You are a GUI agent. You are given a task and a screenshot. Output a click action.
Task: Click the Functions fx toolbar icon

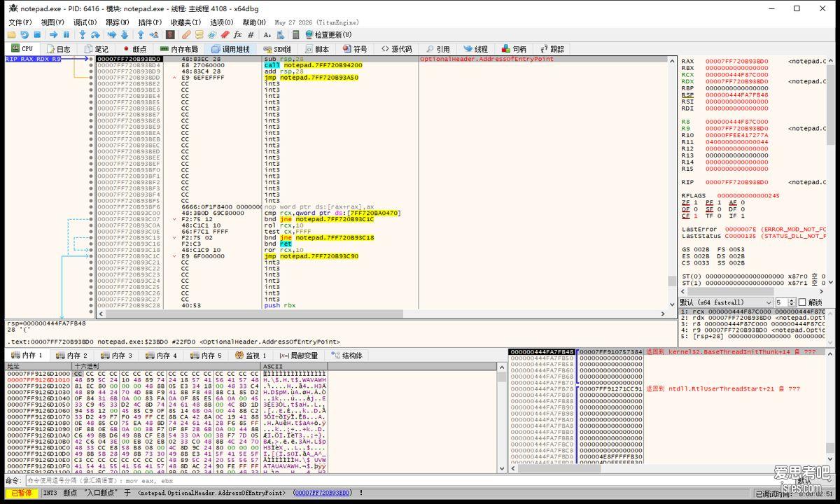point(238,34)
